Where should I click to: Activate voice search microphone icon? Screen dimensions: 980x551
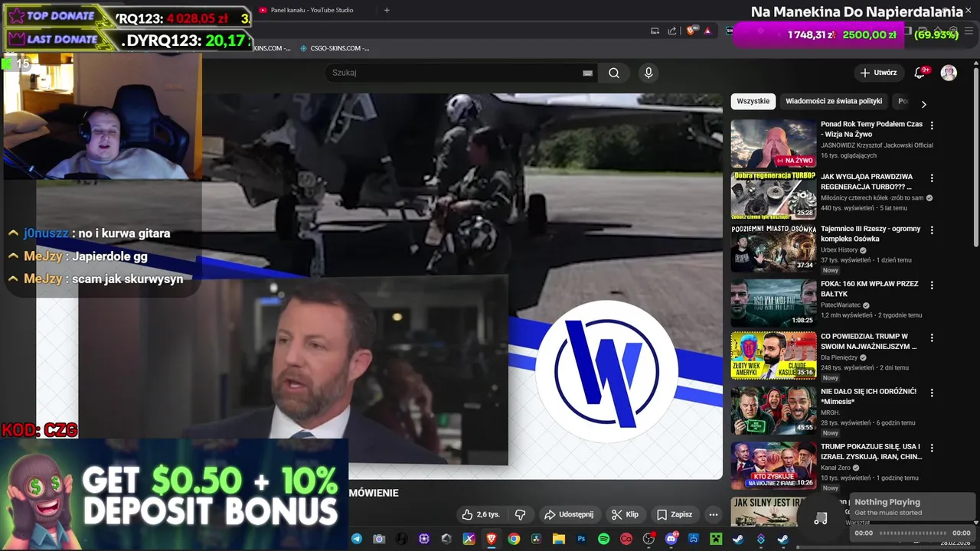(x=648, y=73)
